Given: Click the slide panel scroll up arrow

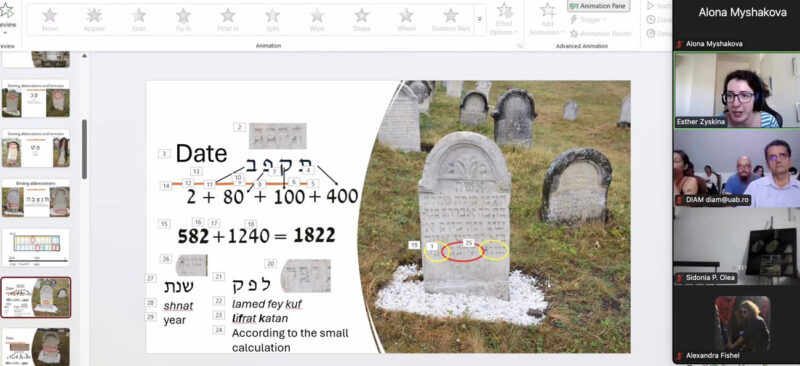Looking at the screenshot, I should tap(85, 56).
